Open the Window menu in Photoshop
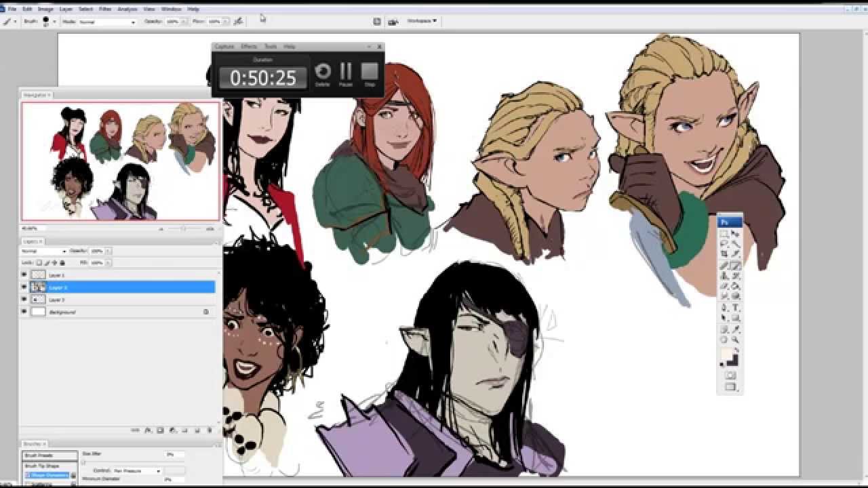868x488 pixels. point(171,9)
